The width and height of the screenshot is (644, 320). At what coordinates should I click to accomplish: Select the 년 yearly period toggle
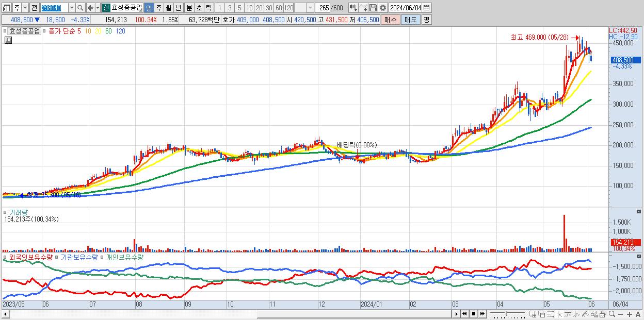pyautogui.click(x=178, y=8)
